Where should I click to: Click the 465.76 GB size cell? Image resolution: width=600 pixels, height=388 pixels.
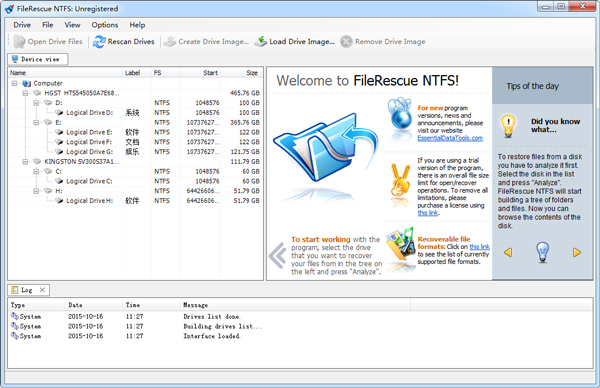[x=245, y=93]
